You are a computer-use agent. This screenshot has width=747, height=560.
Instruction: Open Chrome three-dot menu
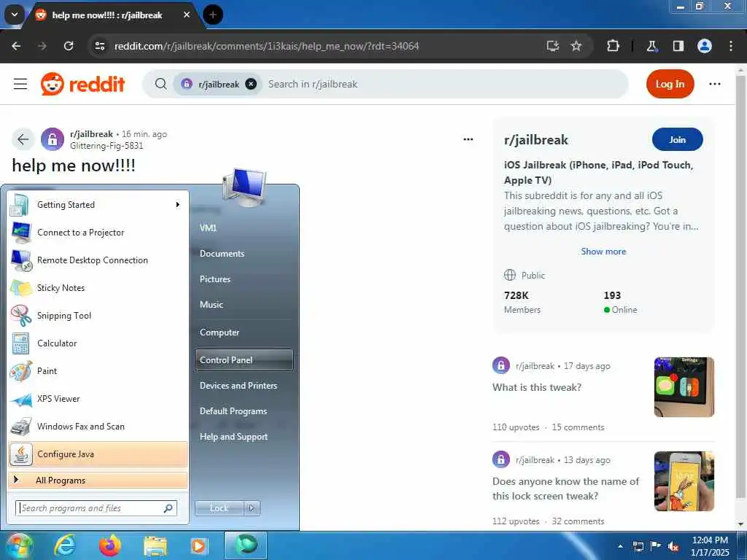tap(731, 46)
